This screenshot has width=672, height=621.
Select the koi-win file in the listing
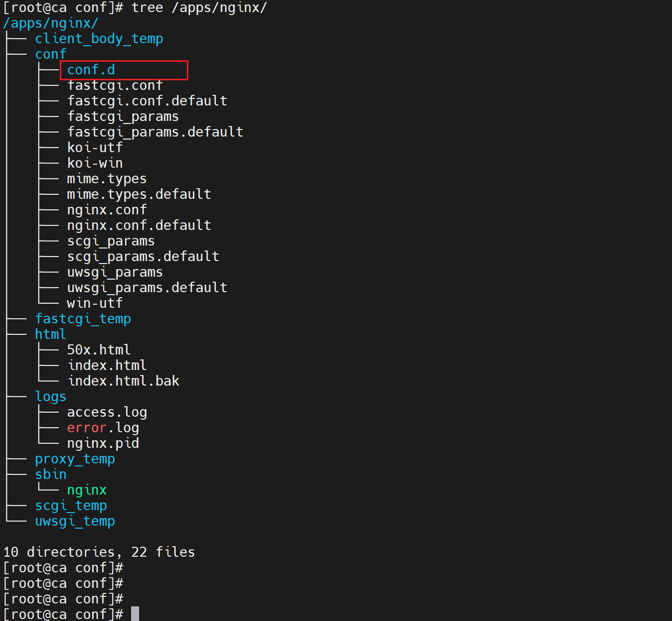[95, 163]
